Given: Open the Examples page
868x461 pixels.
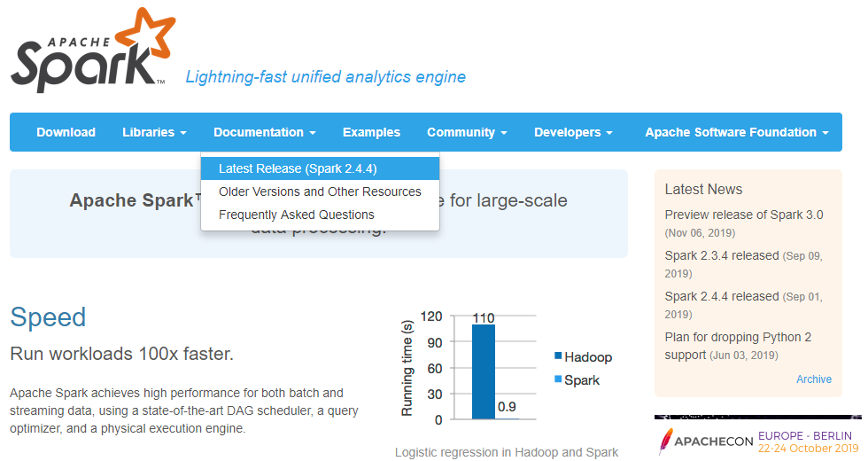Looking at the screenshot, I should [x=371, y=132].
